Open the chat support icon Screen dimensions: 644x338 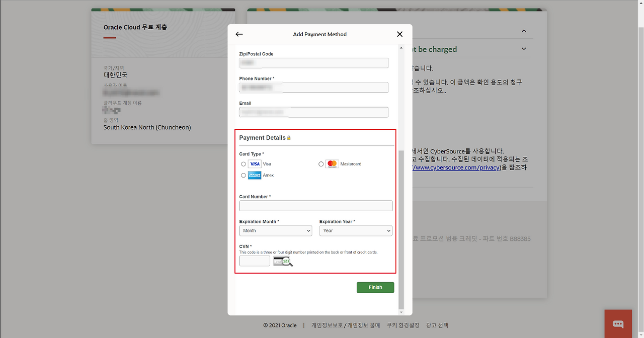point(618,324)
